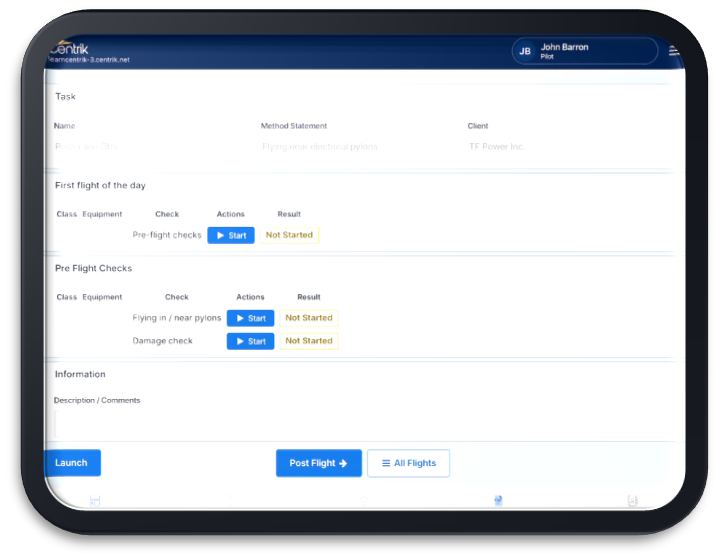Click Class header under First flight of the day
Viewport: 721px width, 559px height.
tap(67, 214)
